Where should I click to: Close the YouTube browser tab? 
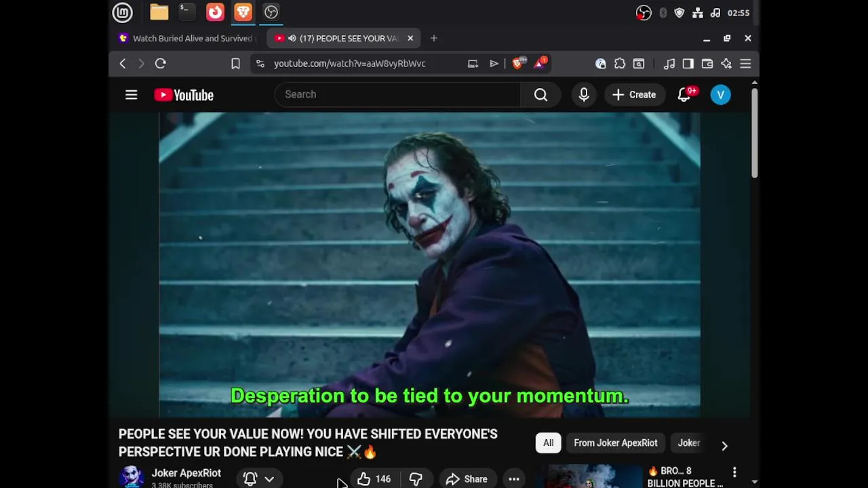tap(410, 39)
